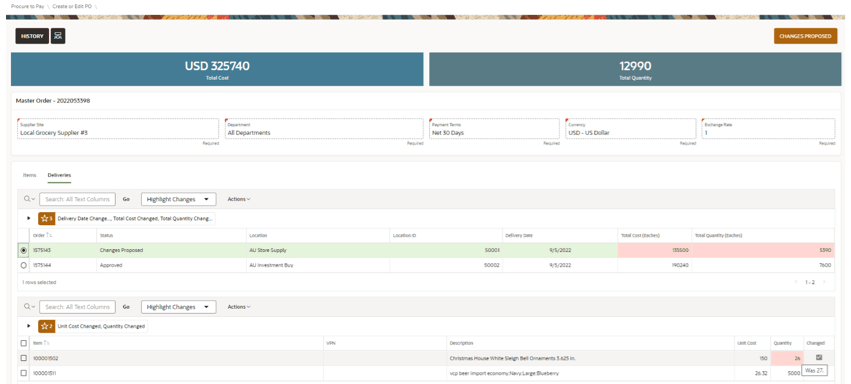Toggle the Changed checkbox for Christmas ornaments row
Screen dimensions: 851x384
(819, 357)
